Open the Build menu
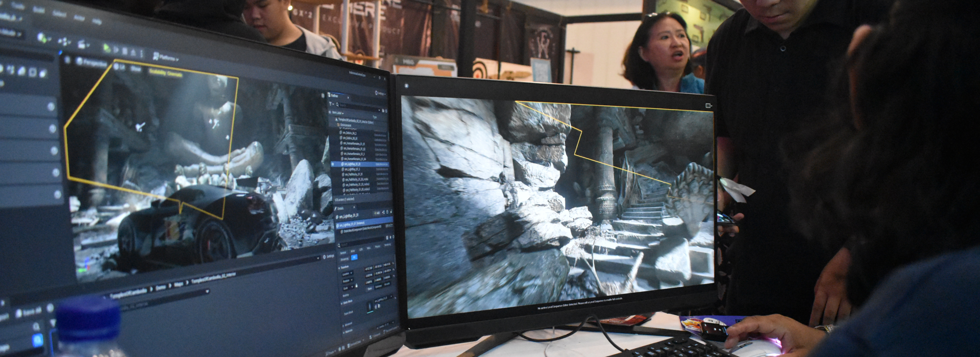Image resolution: width=980 pixels, height=357 pixels. pos(38,10)
